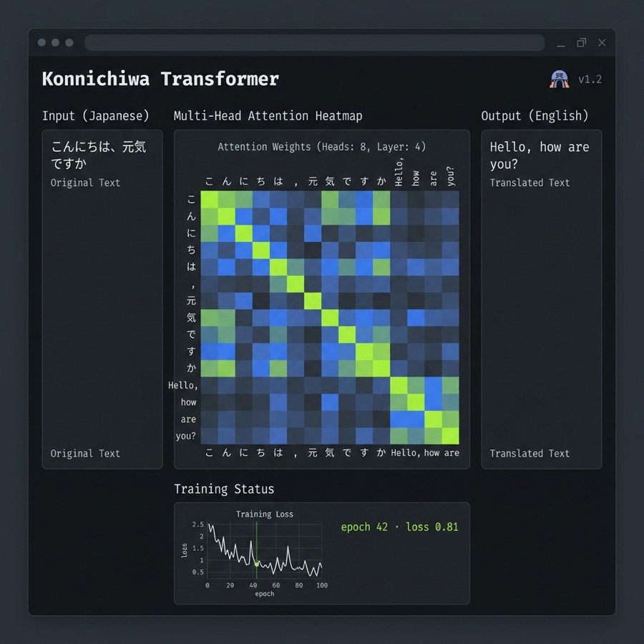Click the "how" row label beside the heatmap
Screen dimensions: 644x644
188,402
